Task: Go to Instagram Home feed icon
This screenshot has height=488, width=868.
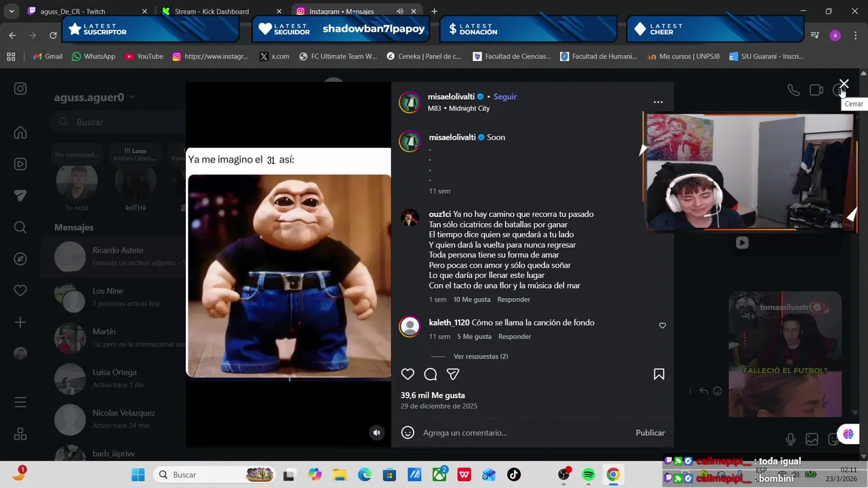Action: coord(20,133)
